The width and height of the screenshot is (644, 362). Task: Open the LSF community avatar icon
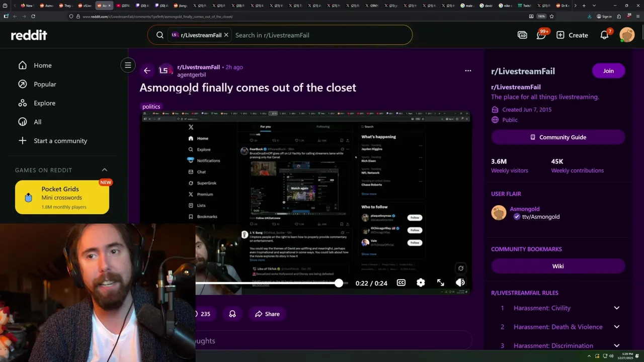point(166,71)
